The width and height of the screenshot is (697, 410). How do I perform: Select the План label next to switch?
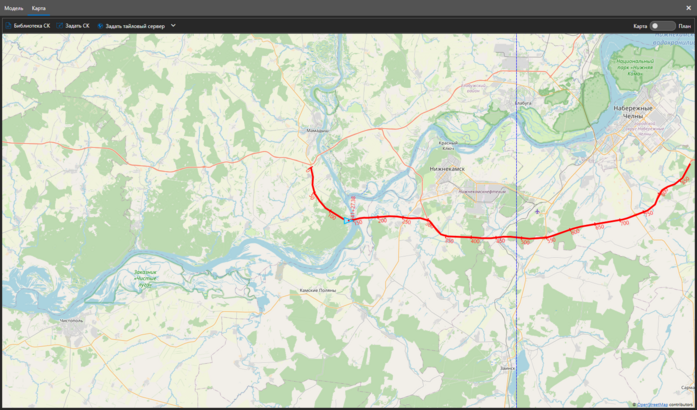(x=685, y=26)
